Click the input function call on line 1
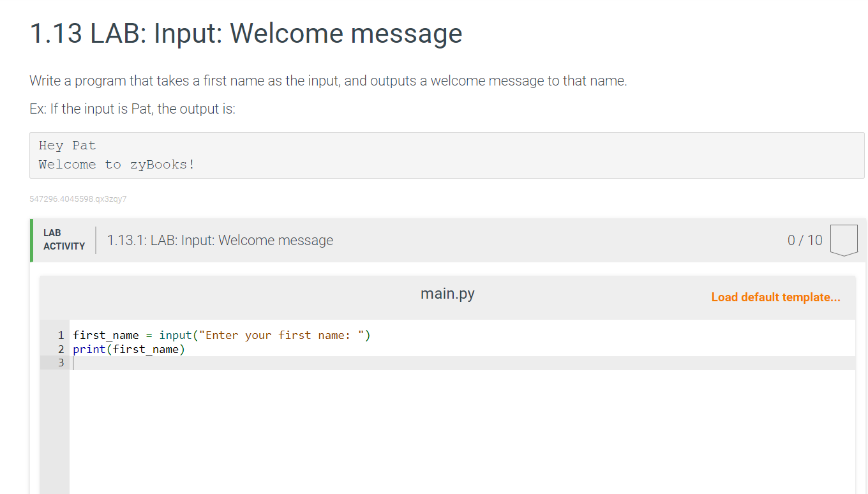The height and width of the screenshot is (494, 868). point(175,334)
